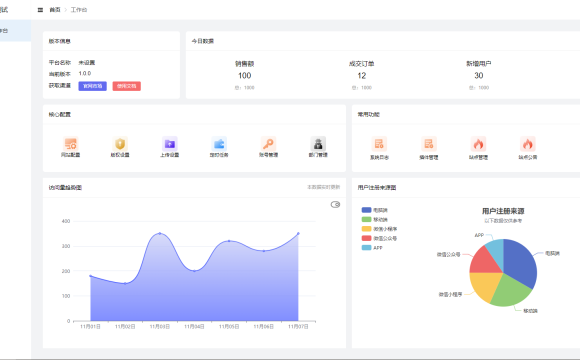580x360 pixels.
Task: Click the first breadcrumb item in the header
Action: point(55,10)
